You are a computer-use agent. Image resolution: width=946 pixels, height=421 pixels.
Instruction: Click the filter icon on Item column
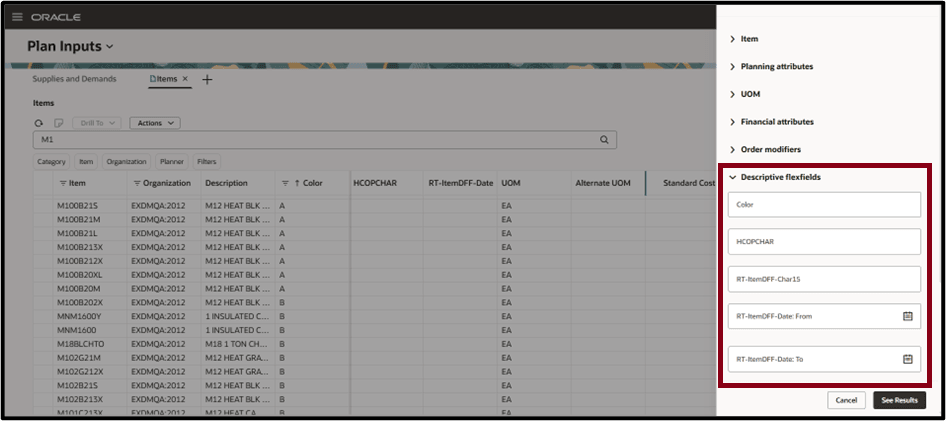tap(63, 183)
